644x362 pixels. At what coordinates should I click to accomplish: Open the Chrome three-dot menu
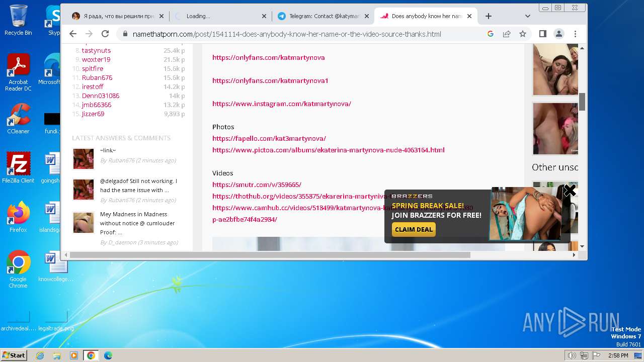click(575, 34)
